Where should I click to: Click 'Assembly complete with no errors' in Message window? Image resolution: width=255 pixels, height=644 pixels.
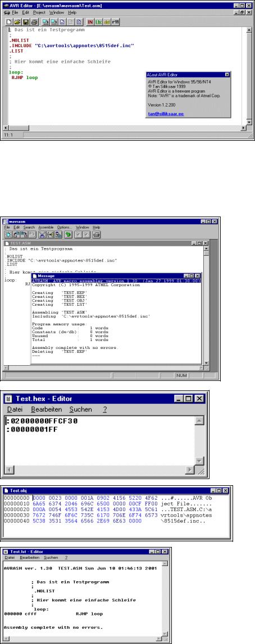point(75,347)
